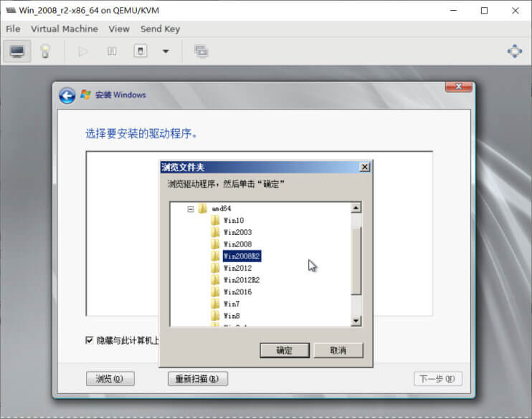Viewport: 532px width, 419px height.
Task: Select the Win2008 folder
Action: click(x=237, y=244)
